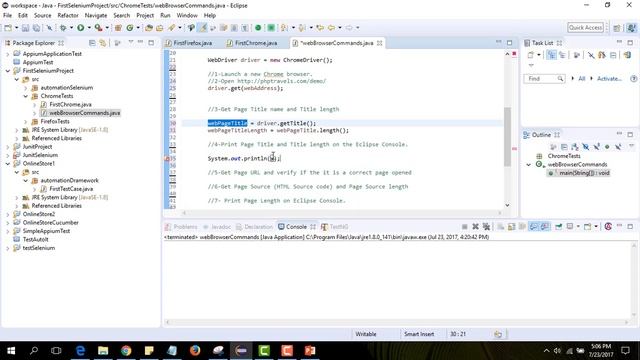Click Terminate stop icon in Console

(x=464, y=227)
